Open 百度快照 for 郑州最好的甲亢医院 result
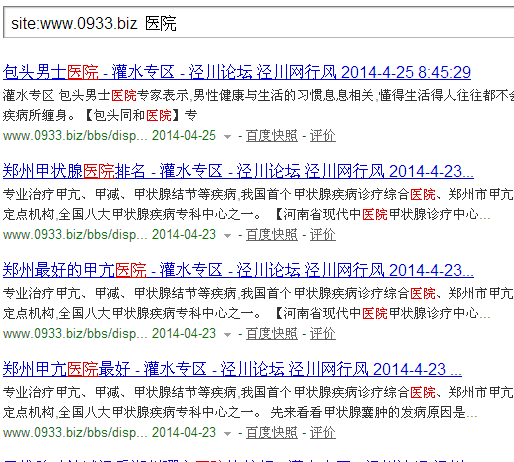The width and height of the screenshot is (514, 462). click(x=272, y=334)
